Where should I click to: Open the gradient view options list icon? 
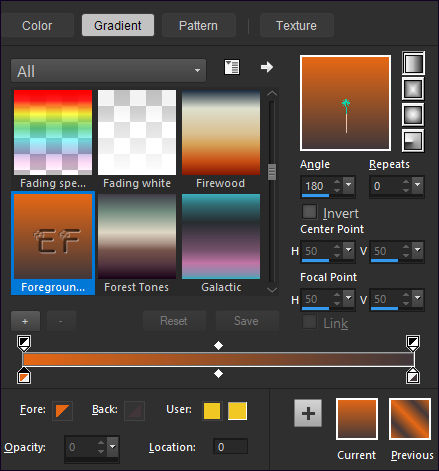(232, 67)
